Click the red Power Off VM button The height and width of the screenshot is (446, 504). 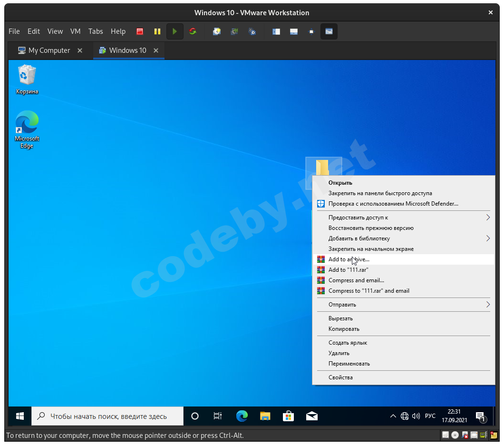click(x=139, y=31)
